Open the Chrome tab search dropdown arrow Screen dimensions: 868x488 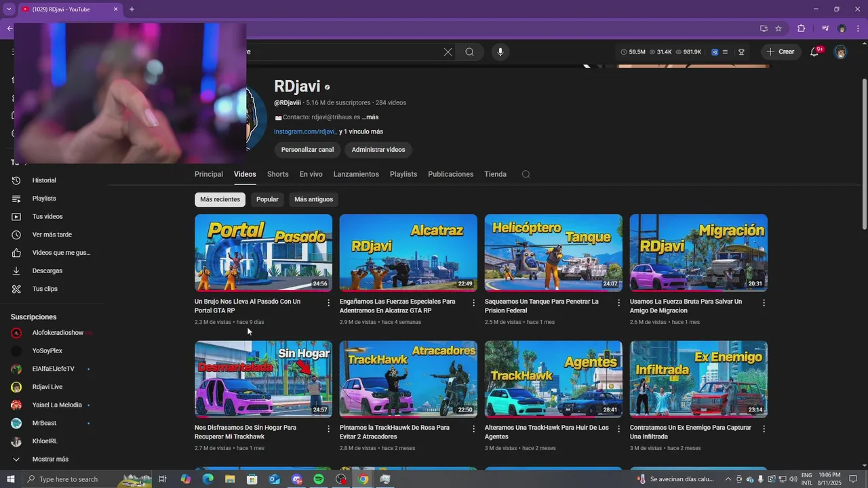point(9,9)
